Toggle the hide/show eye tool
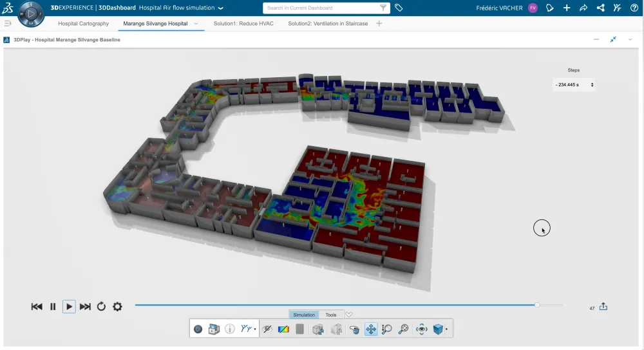Viewport: 644px width, 350px height. click(x=267, y=329)
